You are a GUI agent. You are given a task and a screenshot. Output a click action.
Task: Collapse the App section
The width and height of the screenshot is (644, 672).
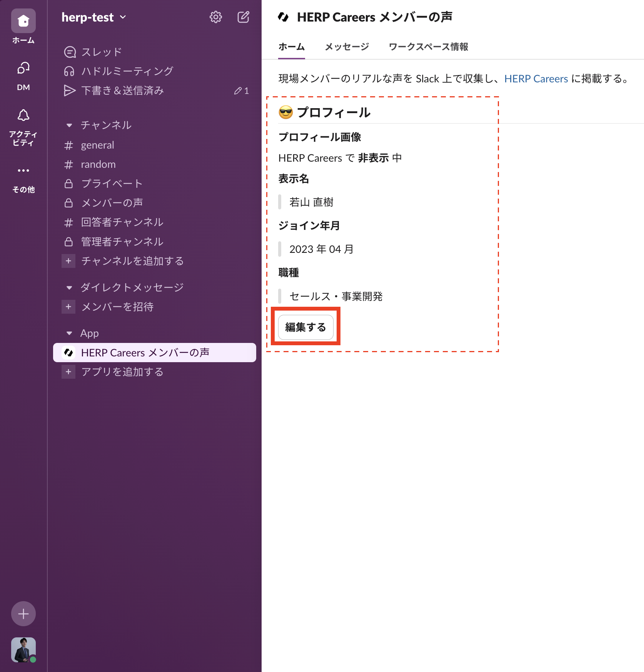69,333
